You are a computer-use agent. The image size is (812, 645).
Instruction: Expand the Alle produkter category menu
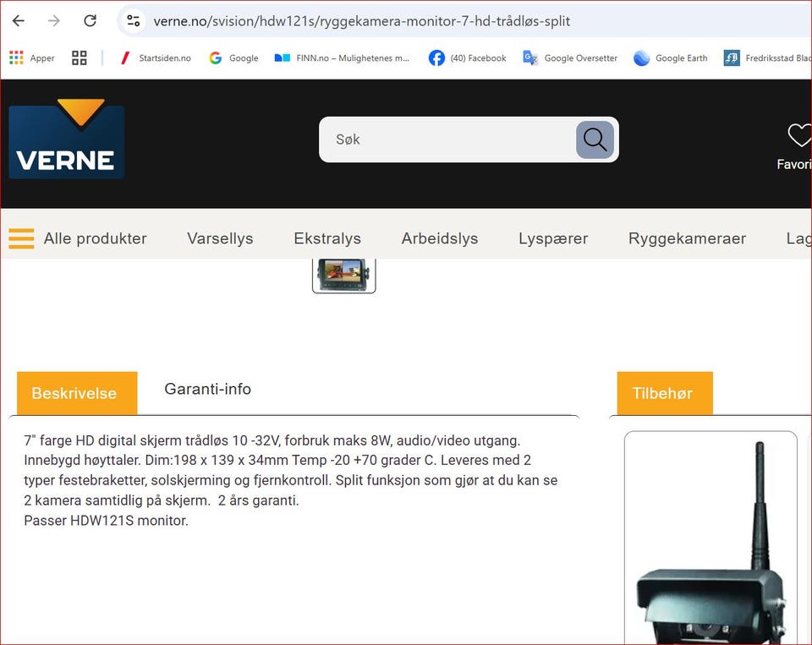tap(95, 238)
